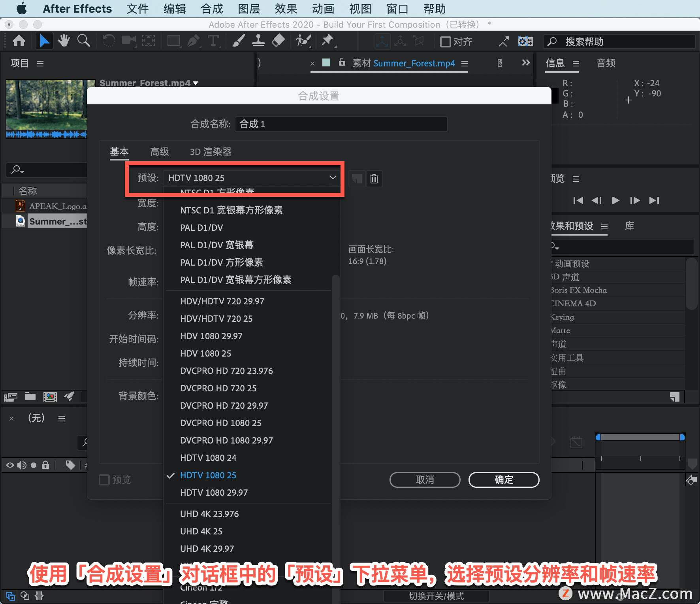The height and width of the screenshot is (604, 700).
Task: Click the lock icon in timeline header
Action: (x=45, y=465)
